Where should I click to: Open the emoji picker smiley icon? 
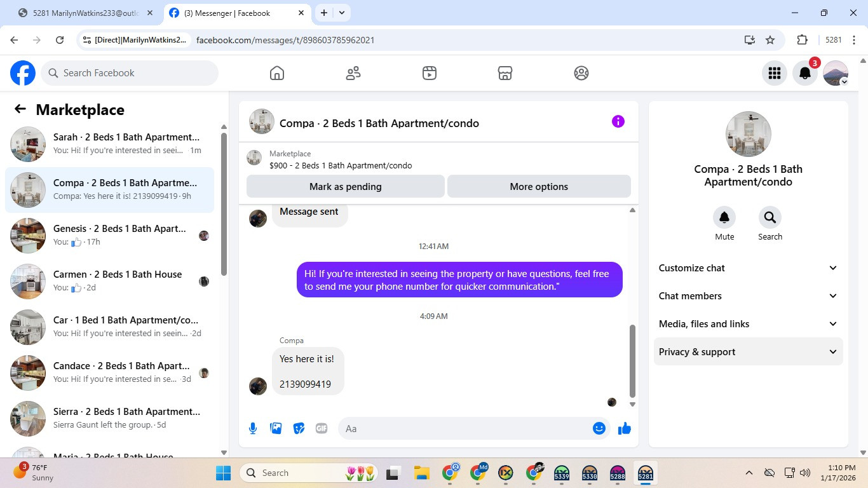pos(599,428)
